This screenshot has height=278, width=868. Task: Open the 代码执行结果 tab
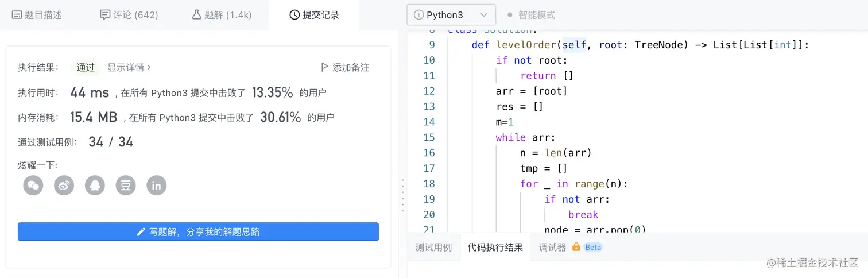coord(495,248)
